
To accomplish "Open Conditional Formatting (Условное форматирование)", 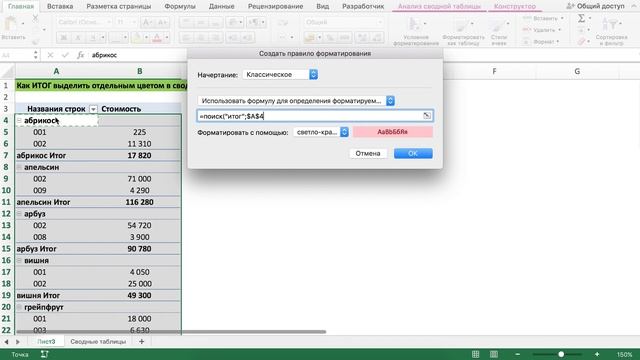I will tap(416, 31).
